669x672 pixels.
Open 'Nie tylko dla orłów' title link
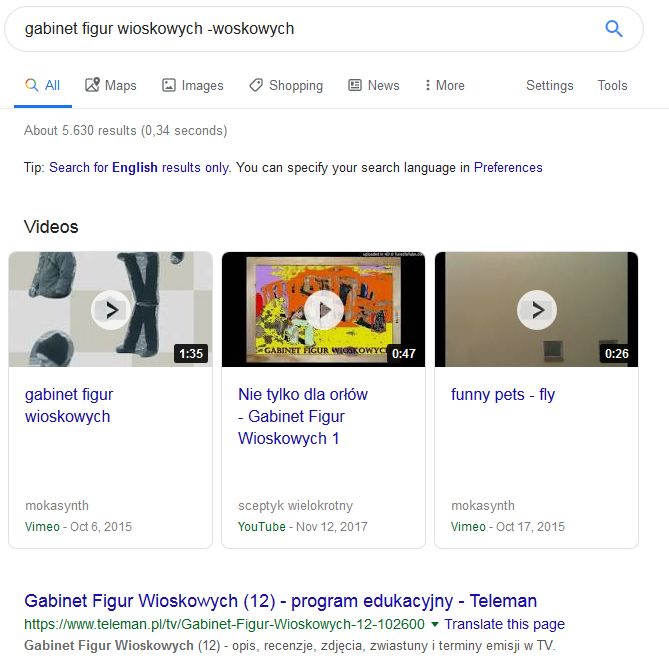click(303, 416)
